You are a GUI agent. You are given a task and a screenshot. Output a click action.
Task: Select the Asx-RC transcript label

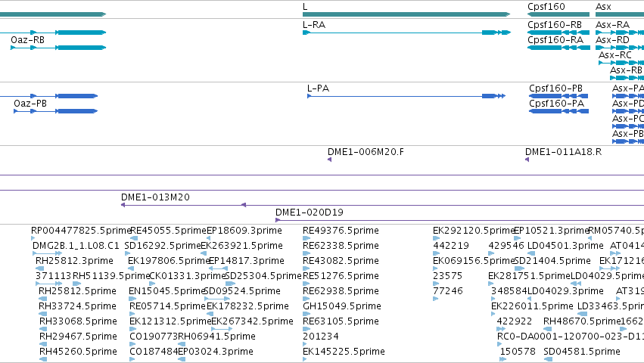(614, 55)
